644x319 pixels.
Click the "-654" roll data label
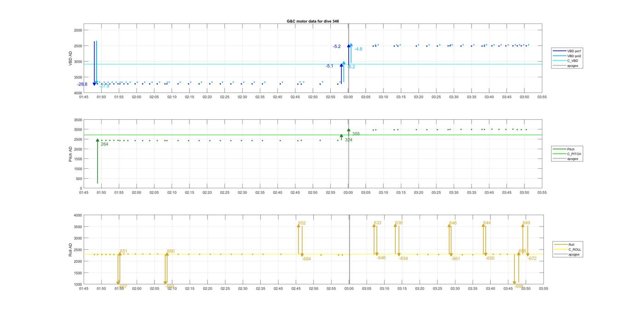point(403,259)
